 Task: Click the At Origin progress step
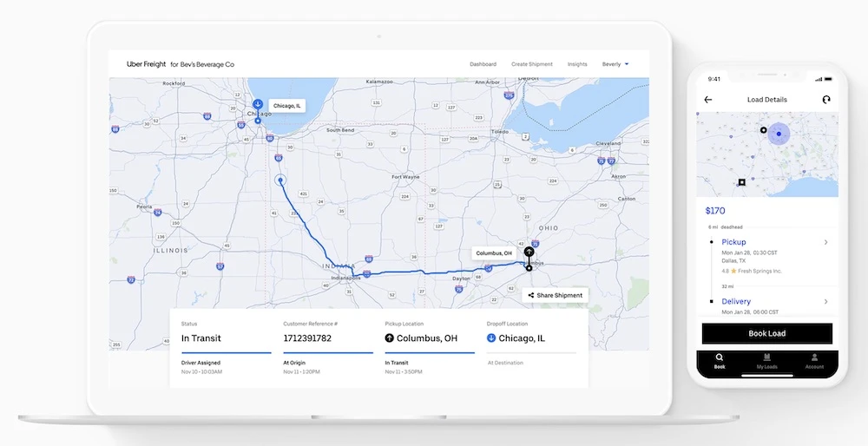click(x=328, y=363)
